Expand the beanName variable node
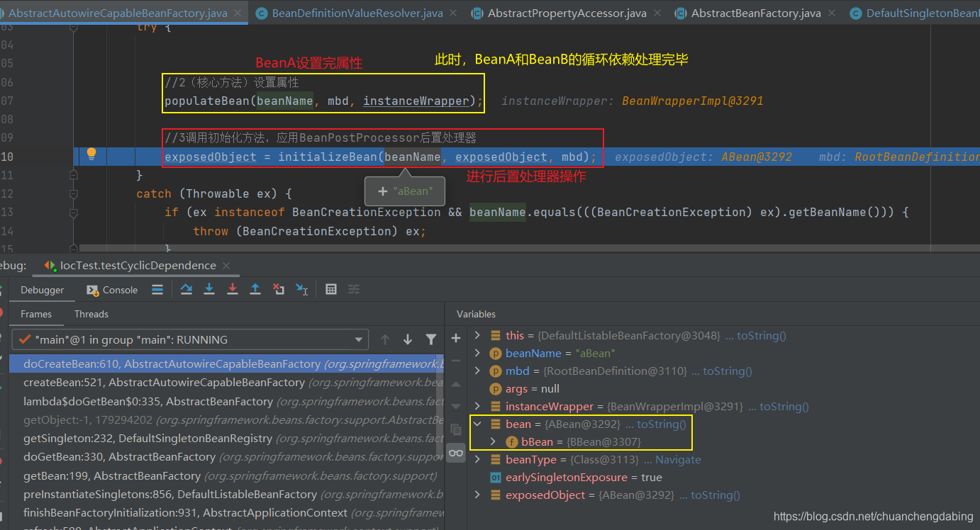 click(477, 353)
